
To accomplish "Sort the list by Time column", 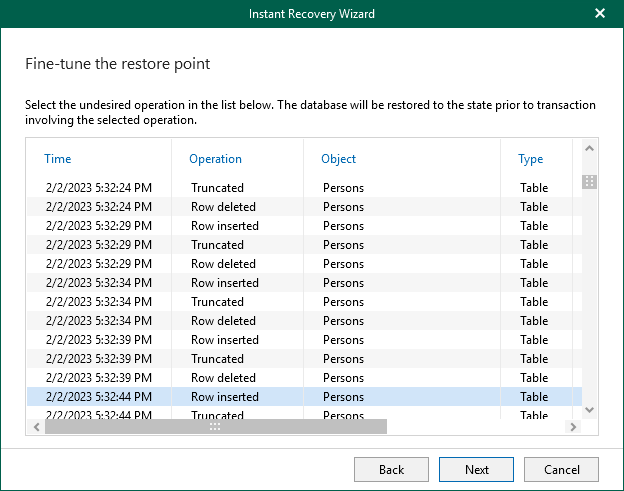I will click(x=58, y=159).
